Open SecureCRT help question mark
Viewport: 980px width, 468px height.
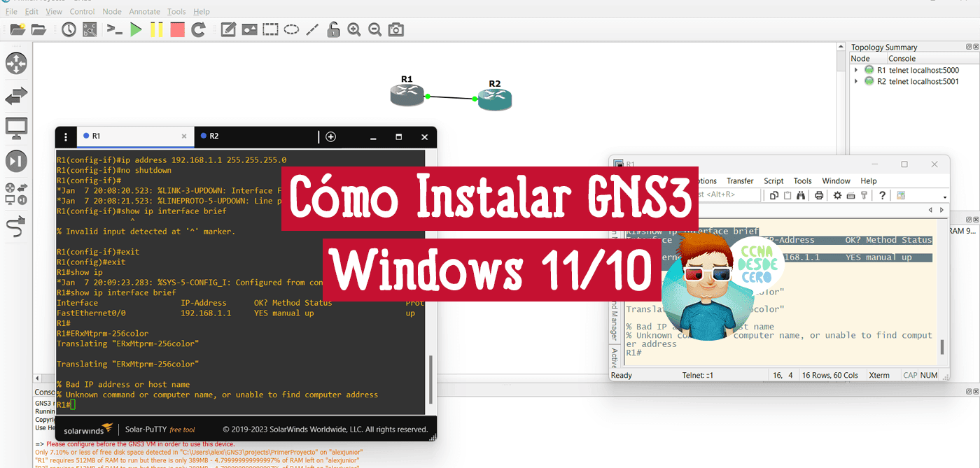(883, 195)
